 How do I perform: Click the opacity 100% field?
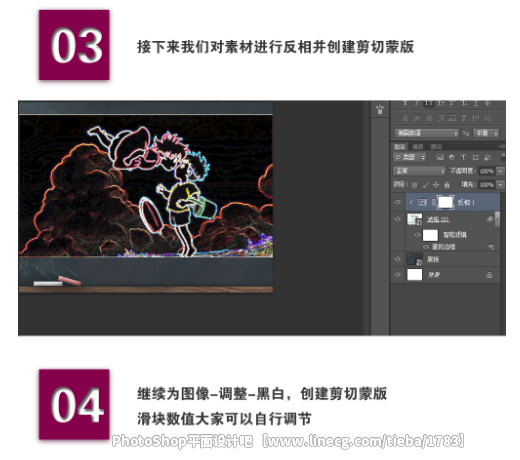pos(486,171)
